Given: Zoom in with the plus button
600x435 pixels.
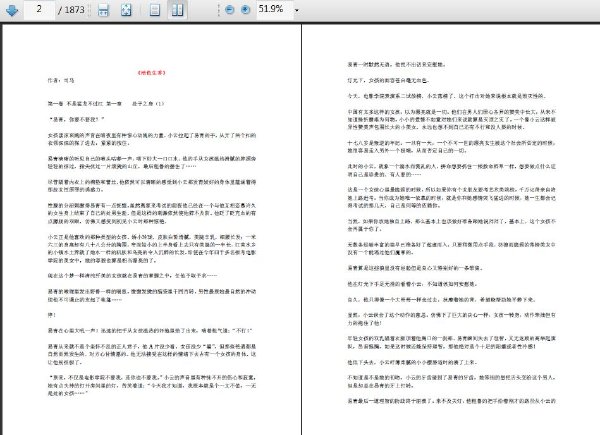Looking at the screenshot, I should click(x=246, y=10).
